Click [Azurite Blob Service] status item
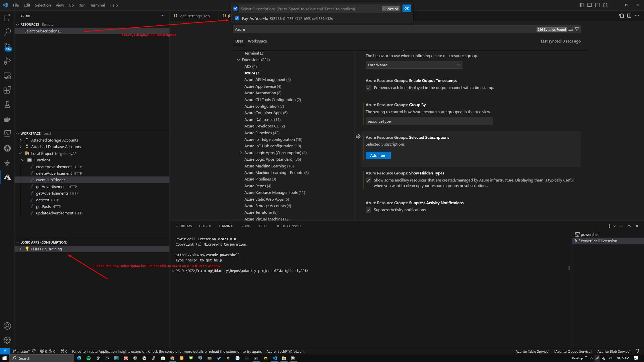Image resolution: width=644 pixels, height=362 pixels. click(x=613, y=351)
